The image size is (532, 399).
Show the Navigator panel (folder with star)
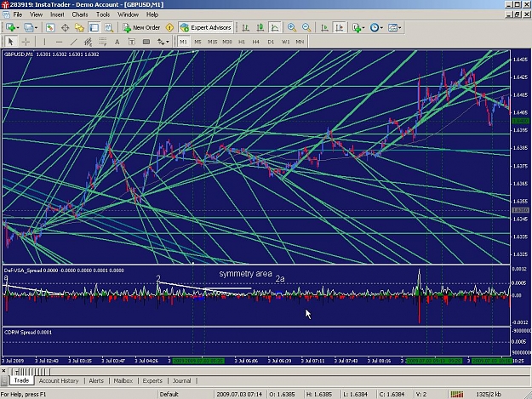[x=79, y=28]
